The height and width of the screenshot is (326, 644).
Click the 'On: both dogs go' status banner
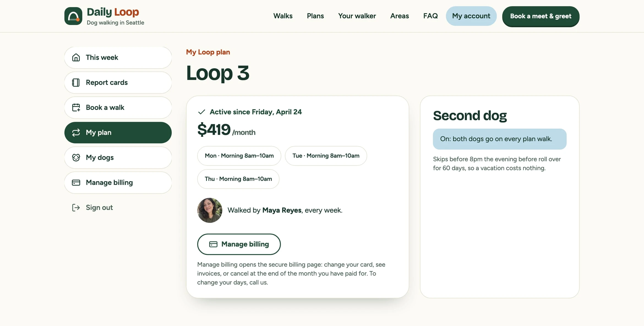coord(500,139)
